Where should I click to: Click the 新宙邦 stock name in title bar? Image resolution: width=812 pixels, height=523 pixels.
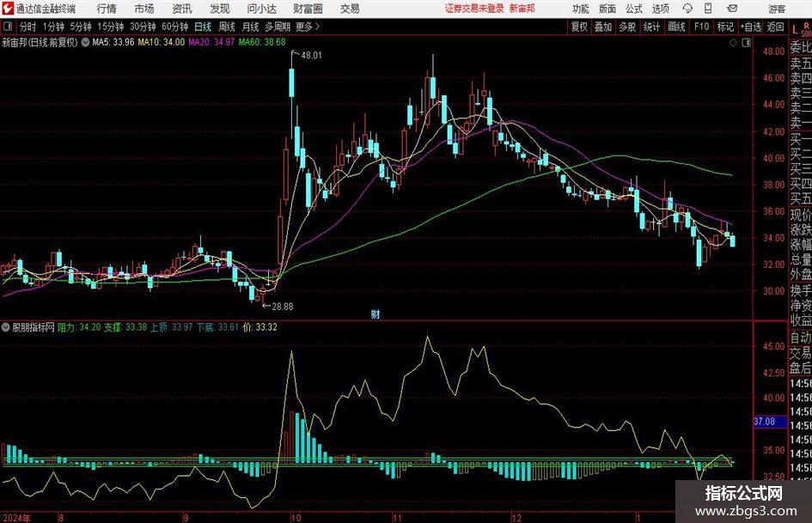point(522,9)
